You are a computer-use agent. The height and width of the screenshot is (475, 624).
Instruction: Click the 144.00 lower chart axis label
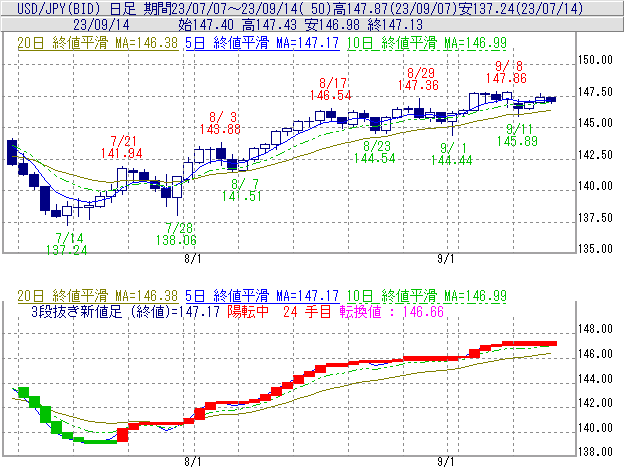pos(595,379)
